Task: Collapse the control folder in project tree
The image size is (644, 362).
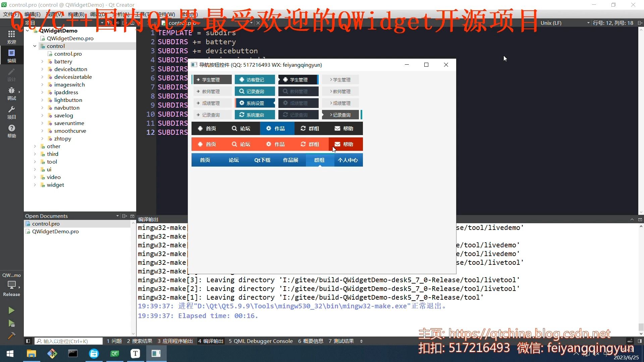Action: pyautogui.click(x=35, y=46)
